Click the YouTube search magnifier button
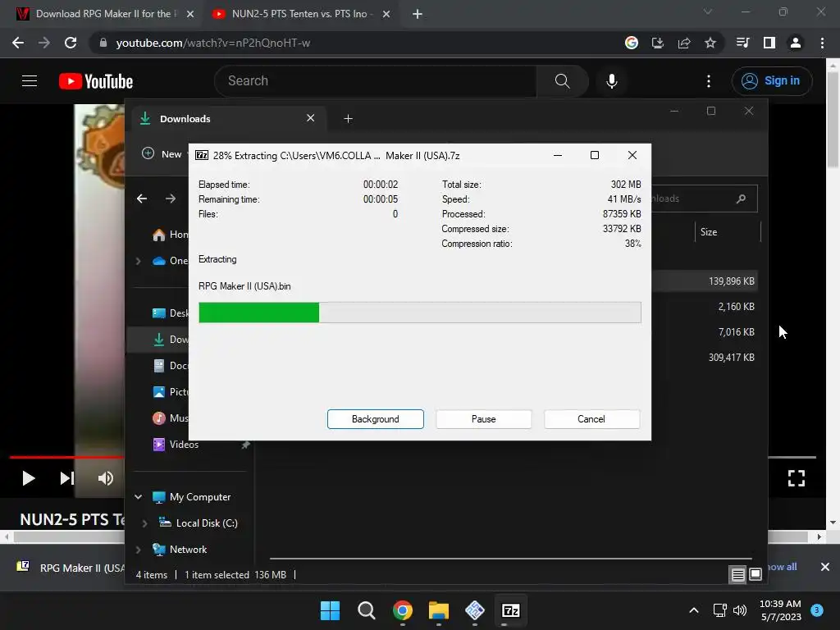 [562, 81]
